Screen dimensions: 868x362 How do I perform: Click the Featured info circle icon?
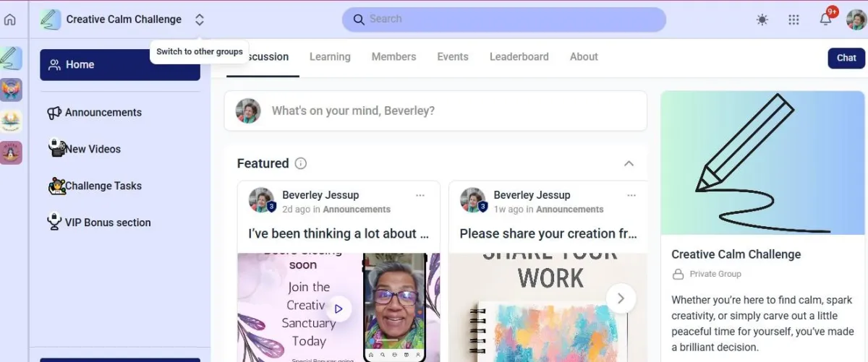(301, 163)
